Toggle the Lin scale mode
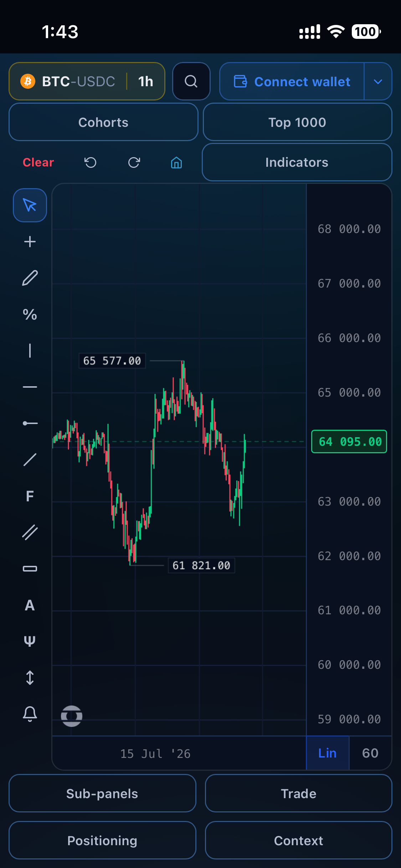 (328, 753)
